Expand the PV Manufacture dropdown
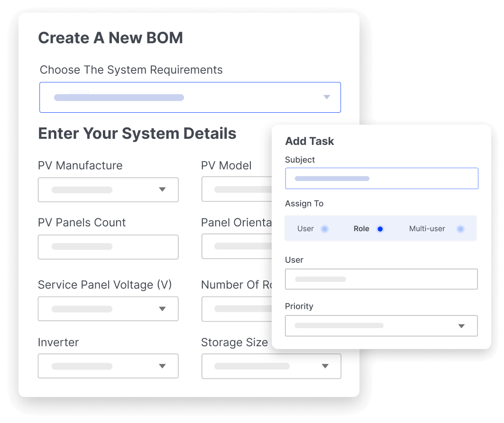The width and height of the screenshot is (504, 423). tap(108, 189)
